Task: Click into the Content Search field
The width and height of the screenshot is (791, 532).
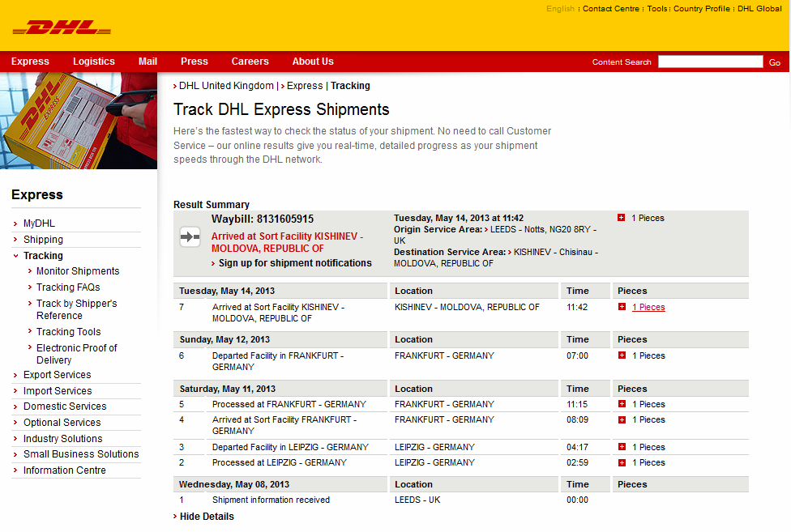Action: (x=710, y=62)
